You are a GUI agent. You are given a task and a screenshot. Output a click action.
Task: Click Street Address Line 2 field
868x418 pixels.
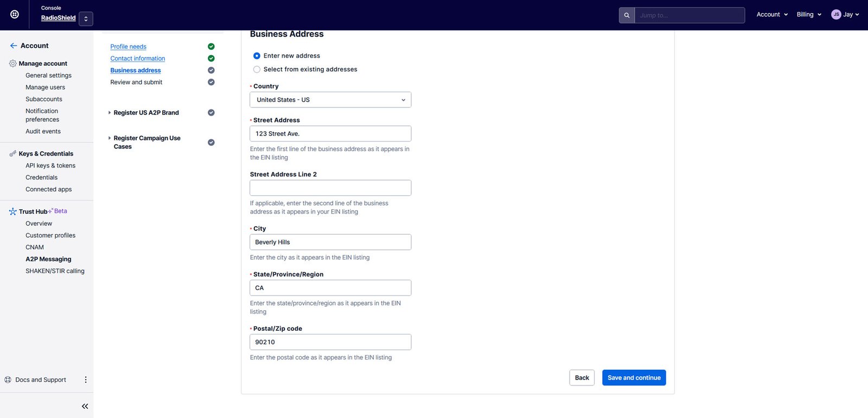(330, 188)
